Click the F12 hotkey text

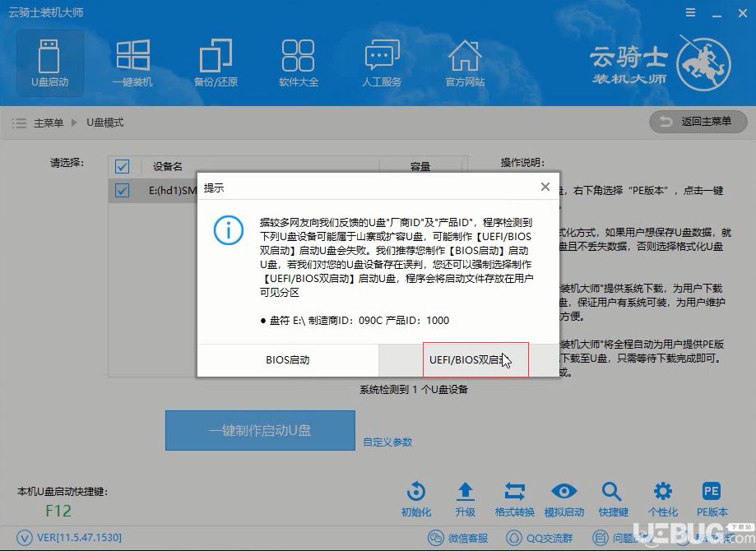click(58, 511)
